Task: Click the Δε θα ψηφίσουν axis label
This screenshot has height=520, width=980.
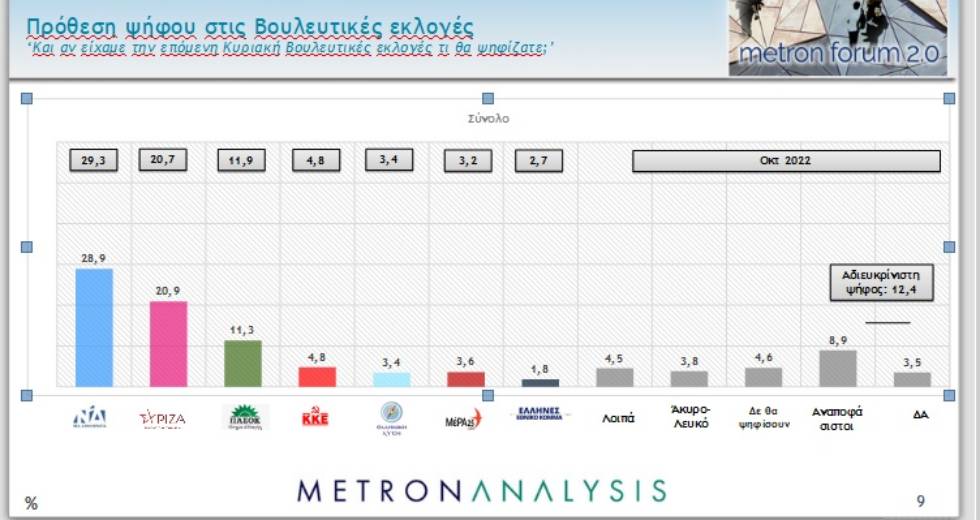Action: tap(764, 418)
